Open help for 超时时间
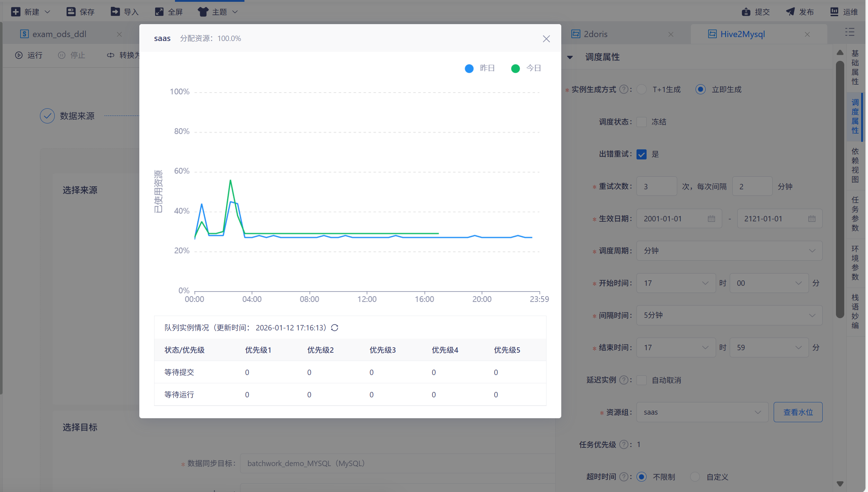This screenshot has height=492, width=868. [624, 477]
